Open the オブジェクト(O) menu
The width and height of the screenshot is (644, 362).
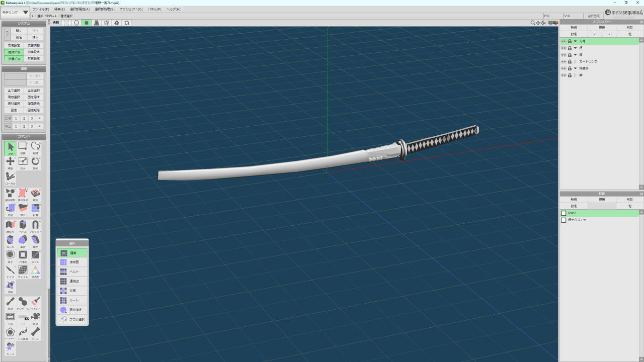point(131,9)
